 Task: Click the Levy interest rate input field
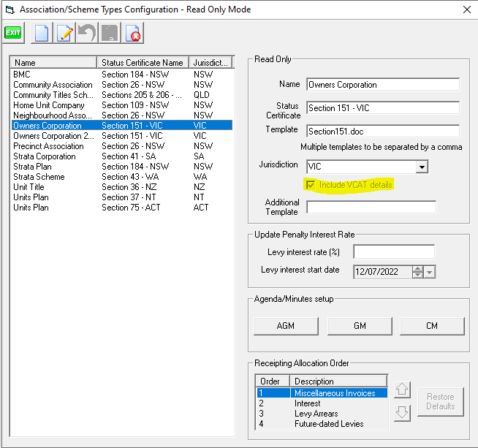click(x=394, y=251)
